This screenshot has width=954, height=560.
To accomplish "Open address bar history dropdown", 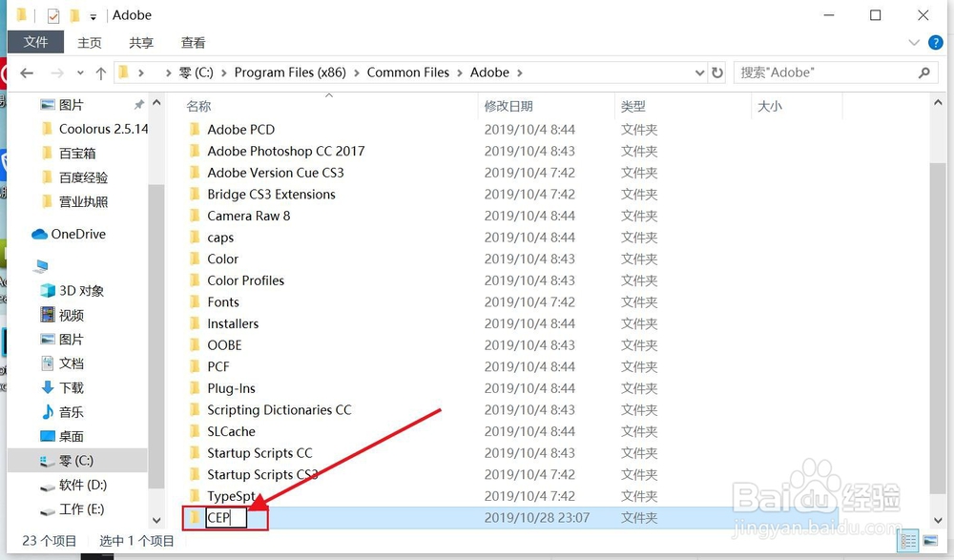I will [x=699, y=73].
